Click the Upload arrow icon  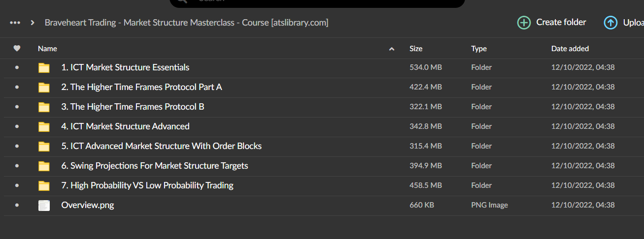coord(610,23)
